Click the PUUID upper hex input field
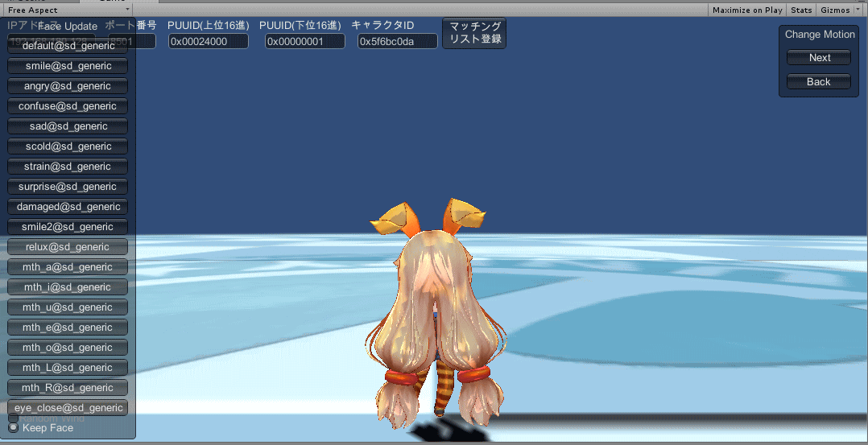This screenshot has height=445, width=868. (x=208, y=41)
